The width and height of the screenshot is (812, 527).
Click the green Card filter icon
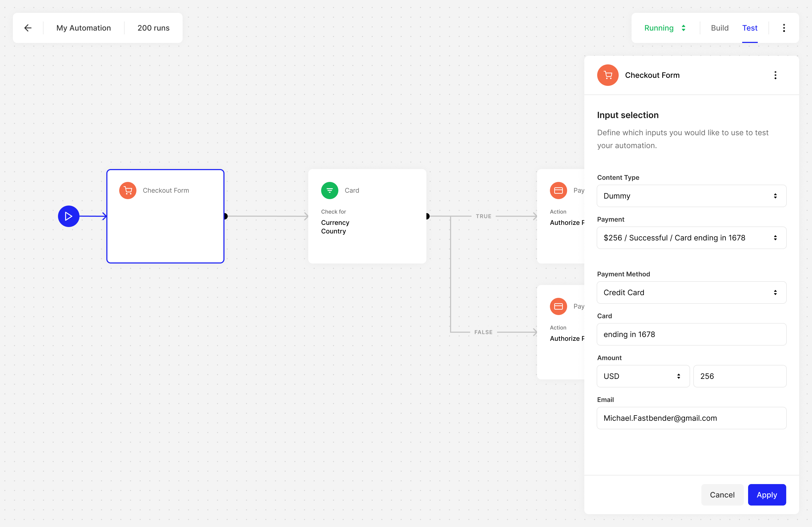[329, 190]
